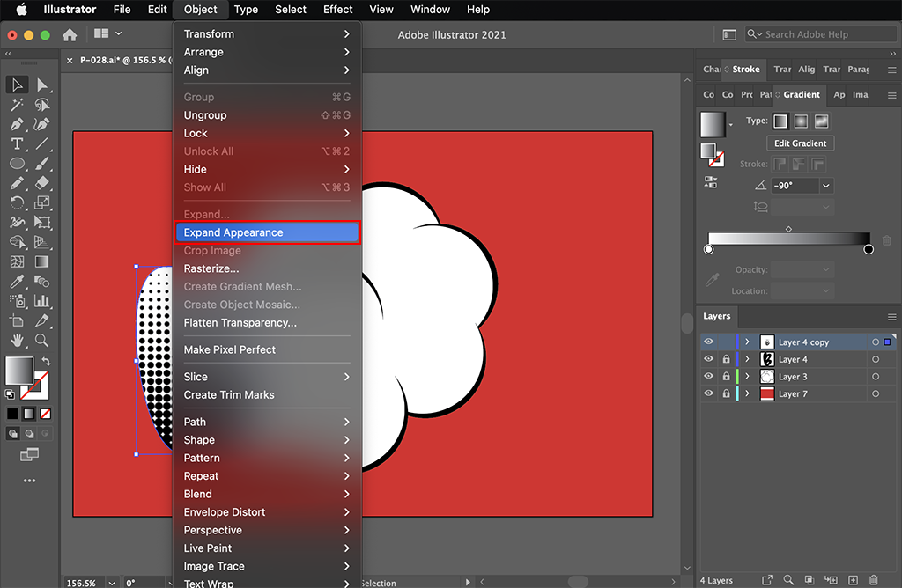
Task: Select the Scale tool
Action: coord(42,202)
